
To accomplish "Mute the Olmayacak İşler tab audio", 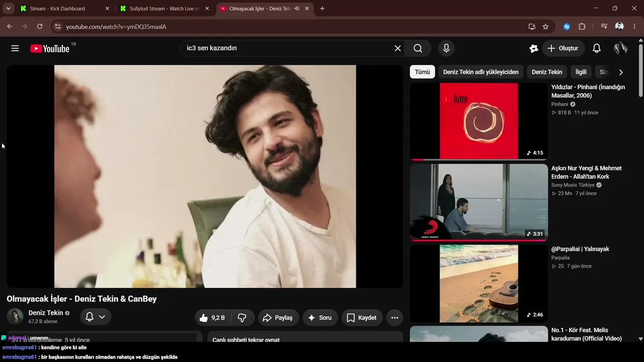I will pyautogui.click(x=297, y=9).
